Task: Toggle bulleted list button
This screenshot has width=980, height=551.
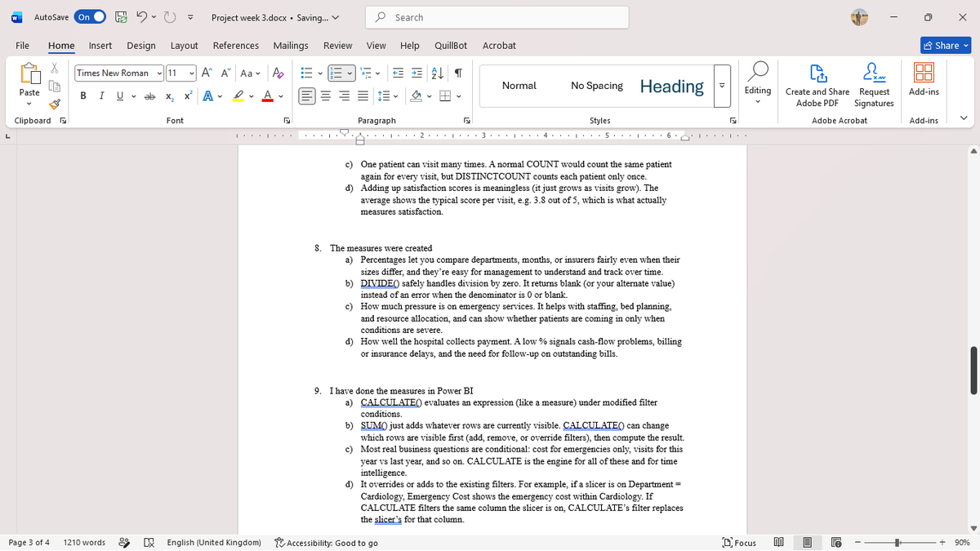Action: [x=306, y=73]
